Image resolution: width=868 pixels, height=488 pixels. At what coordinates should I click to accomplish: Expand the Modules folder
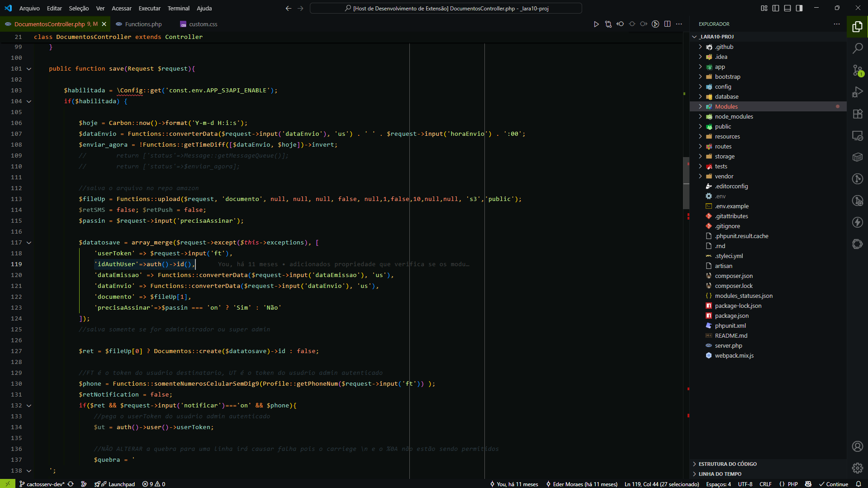tap(726, 106)
